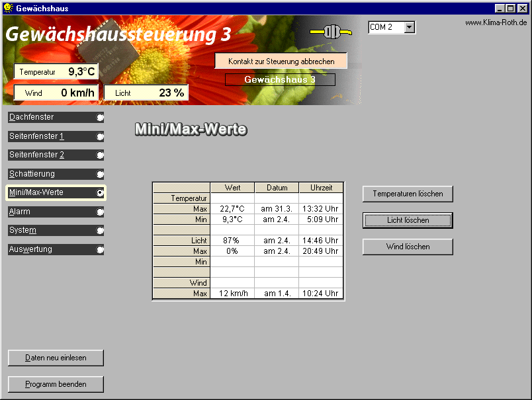Click the sun application icon in title bar
Image resolution: width=532 pixels, height=400 pixels.
(x=8, y=8)
